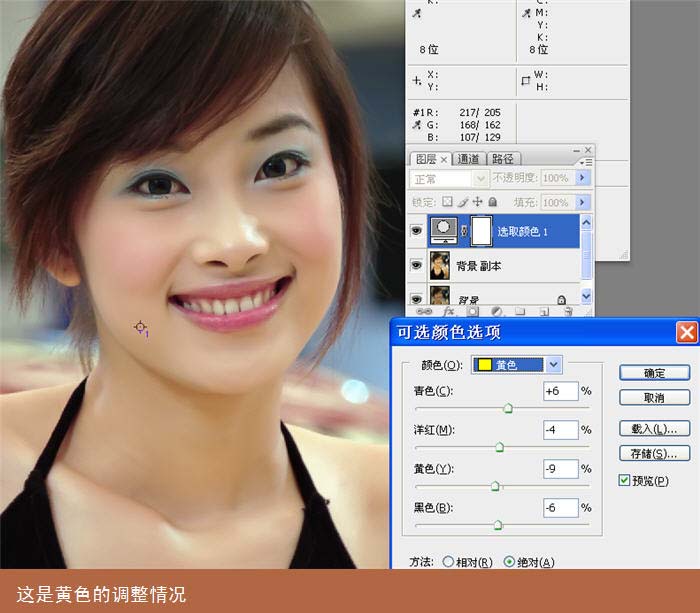Click the layers list scroll down arrow
Image resolution: width=700 pixels, height=613 pixels.
point(586,295)
